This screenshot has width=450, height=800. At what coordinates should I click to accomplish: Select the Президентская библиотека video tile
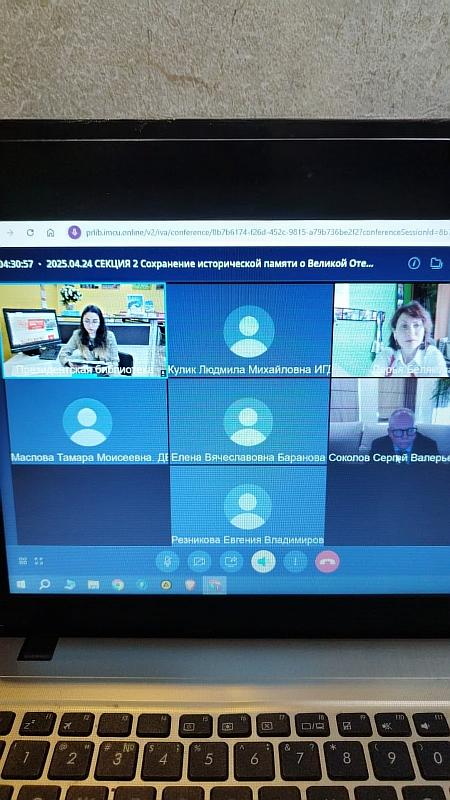coord(83,330)
